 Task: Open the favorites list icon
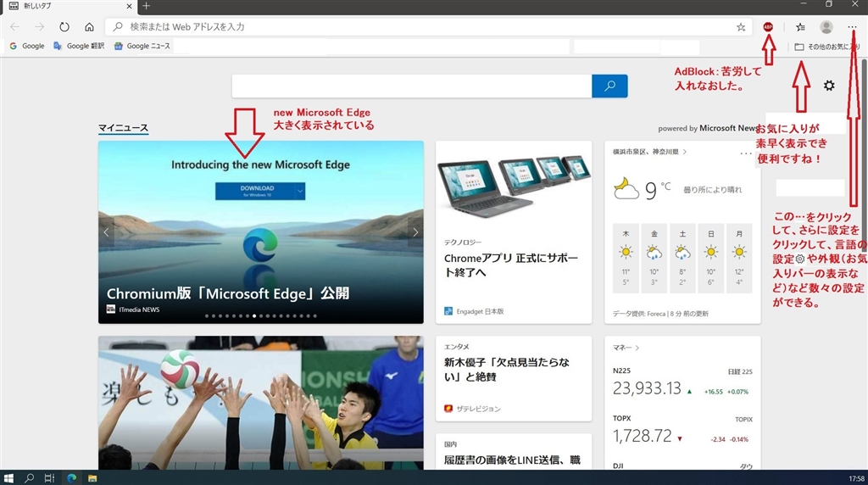800,26
